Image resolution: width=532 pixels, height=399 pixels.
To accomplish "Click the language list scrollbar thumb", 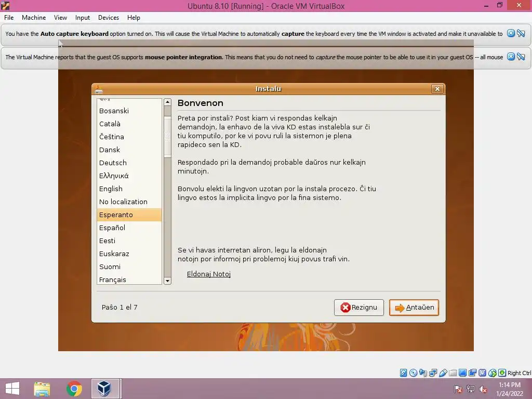I will (x=167, y=137).
